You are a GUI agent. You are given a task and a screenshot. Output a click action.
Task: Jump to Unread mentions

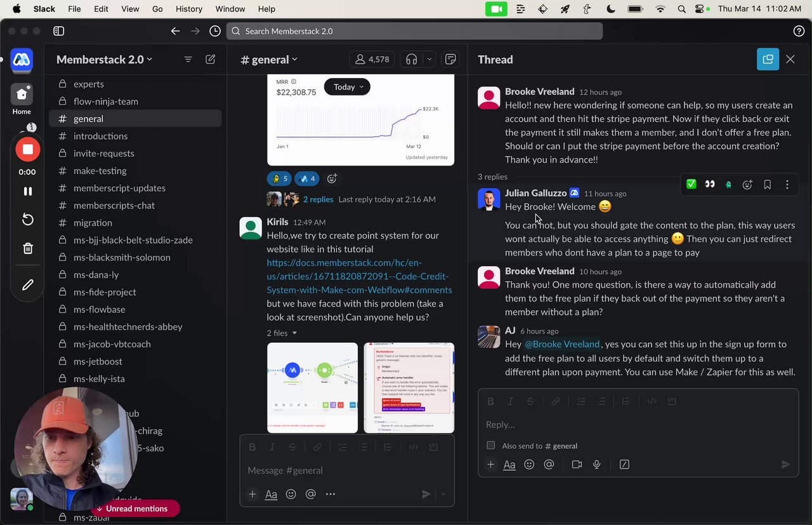(x=135, y=508)
